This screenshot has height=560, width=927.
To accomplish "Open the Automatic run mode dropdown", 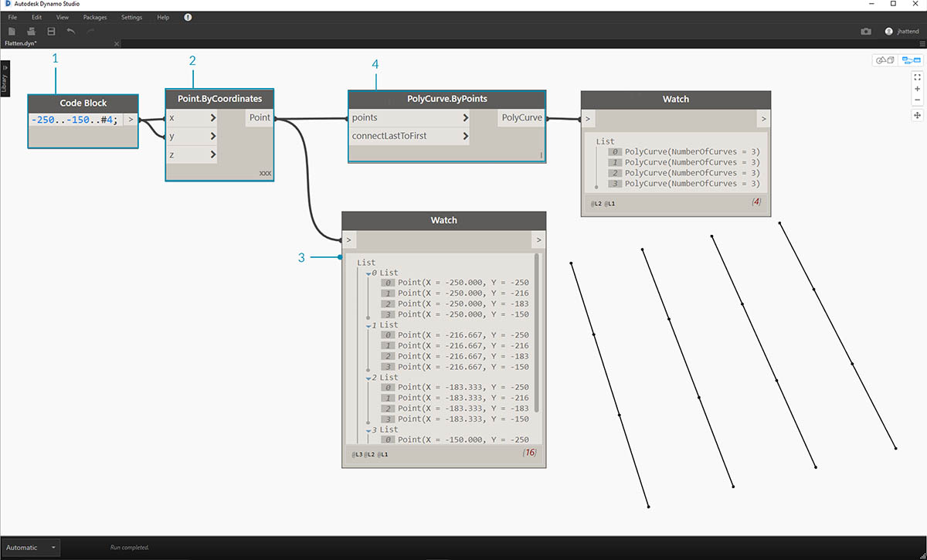I will coord(32,548).
